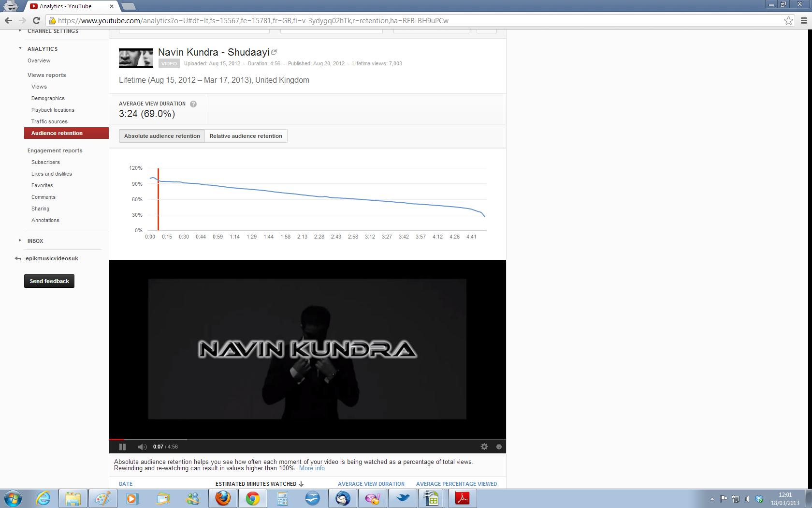Image resolution: width=812 pixels, height=508 pixels.
Task: Bookmark this page with star icon
Action: click(x=788, y=20)
